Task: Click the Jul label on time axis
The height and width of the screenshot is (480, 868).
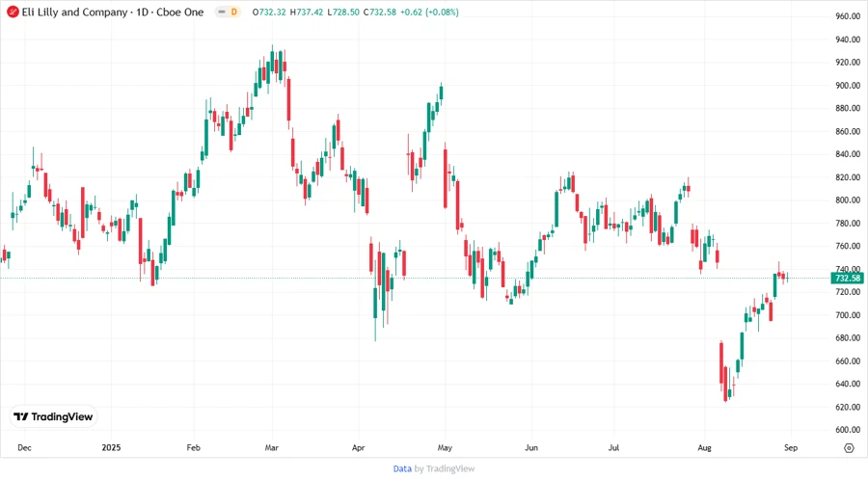Action: click(x=613, y=448)
